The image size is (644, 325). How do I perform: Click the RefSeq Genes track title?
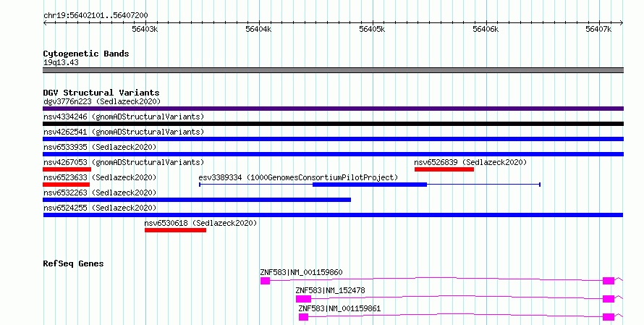(73, 263)
